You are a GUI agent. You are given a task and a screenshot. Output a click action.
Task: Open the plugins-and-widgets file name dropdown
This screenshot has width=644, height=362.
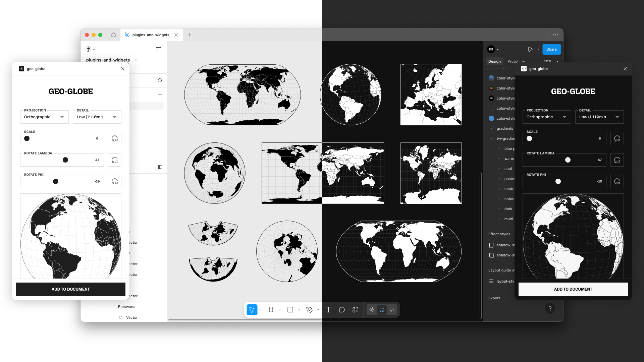click(136, 60)
